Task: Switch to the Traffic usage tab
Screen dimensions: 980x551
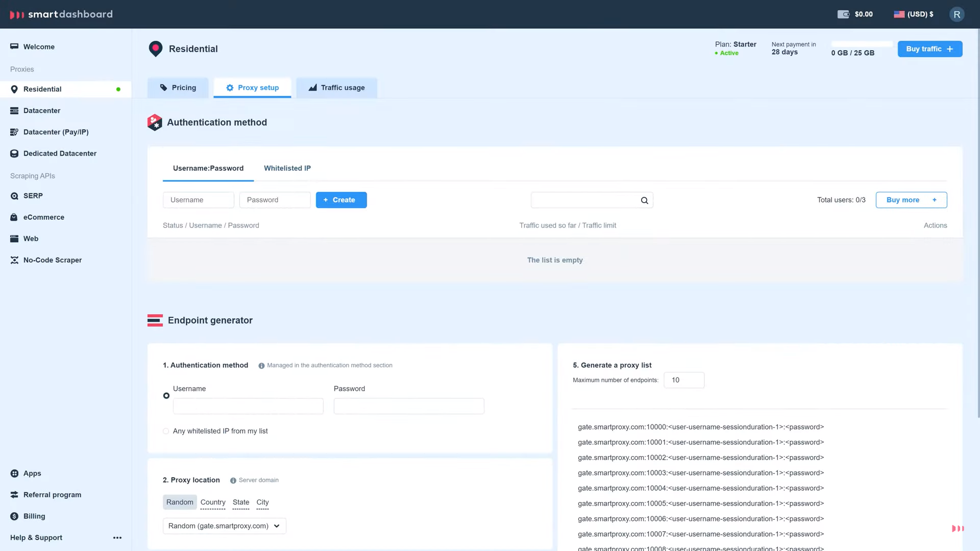Action: (336, 87)
